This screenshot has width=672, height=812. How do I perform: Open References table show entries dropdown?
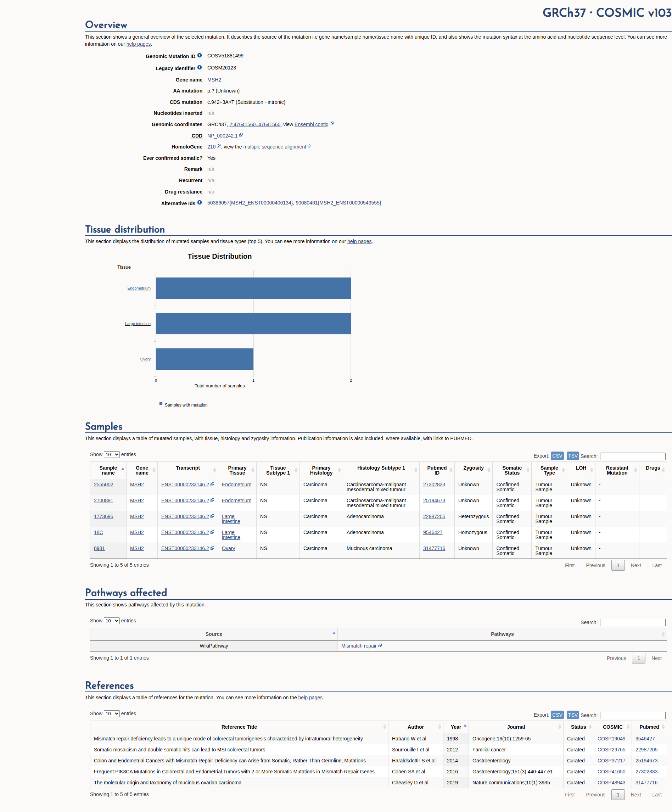tap(112, 714)
